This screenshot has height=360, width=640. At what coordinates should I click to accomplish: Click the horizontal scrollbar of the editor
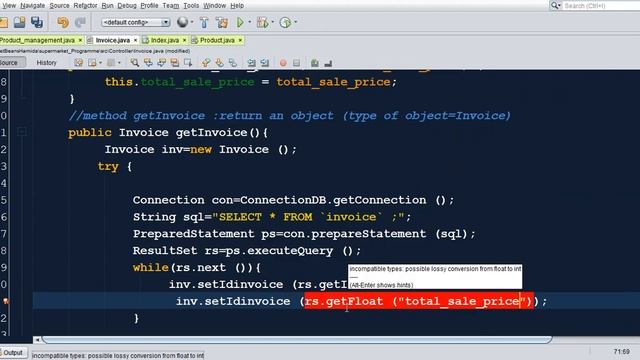297,340
